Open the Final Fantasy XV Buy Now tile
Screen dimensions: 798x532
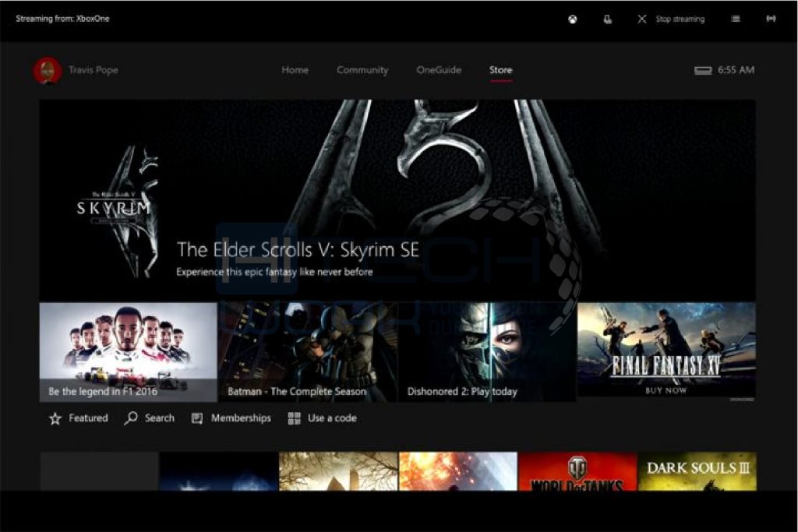(666, 350)
